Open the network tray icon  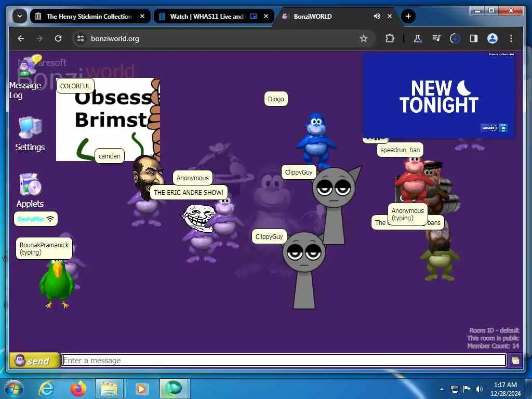[454, 389]
